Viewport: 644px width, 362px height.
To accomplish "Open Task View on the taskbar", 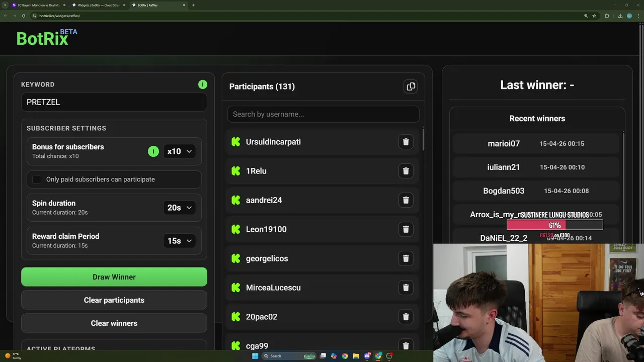I will pyautogui.click(x=323, y=356).
